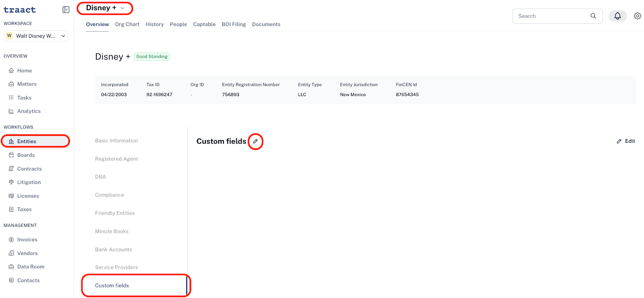Click the Edit button for custom fields
644x298 pixels.
tap(626, 141)
